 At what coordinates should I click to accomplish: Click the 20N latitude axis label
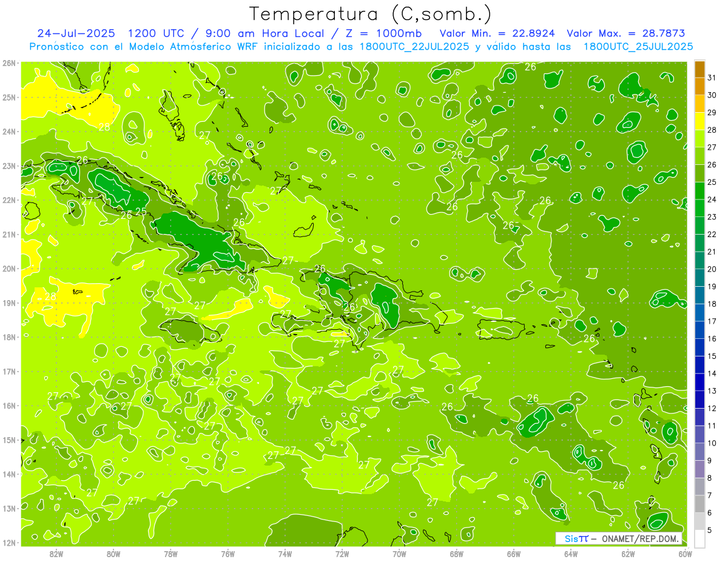[9, 269]
